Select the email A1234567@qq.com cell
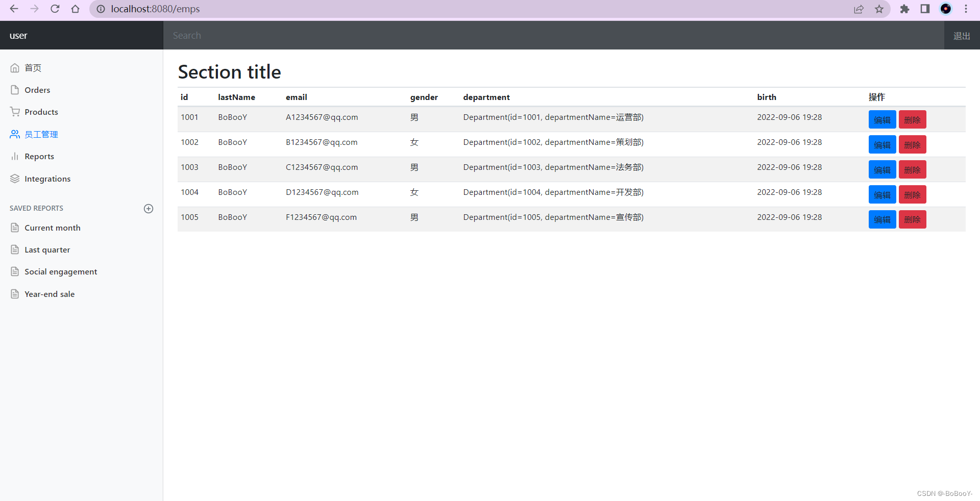Viewport: 980px width, 501px height. point(322,117)
